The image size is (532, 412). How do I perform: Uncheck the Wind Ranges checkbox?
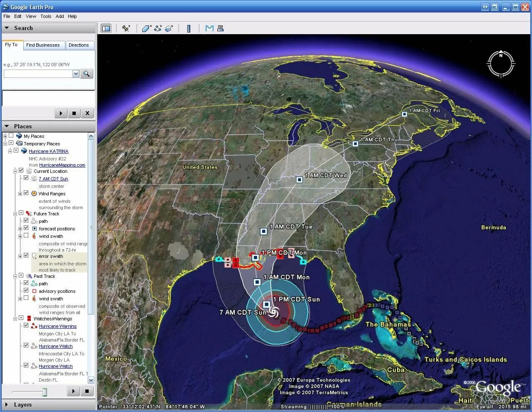[26, 193]
